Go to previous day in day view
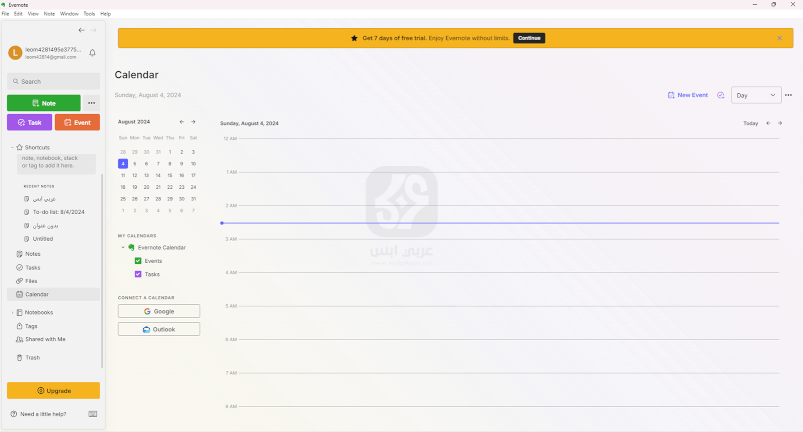 (768, 123)
